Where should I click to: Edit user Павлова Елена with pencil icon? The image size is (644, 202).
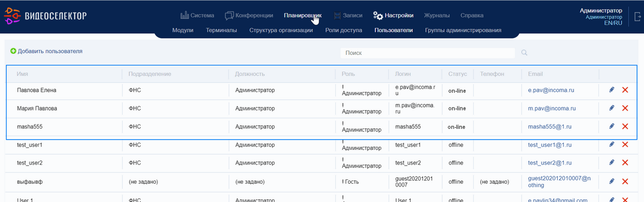612,90
